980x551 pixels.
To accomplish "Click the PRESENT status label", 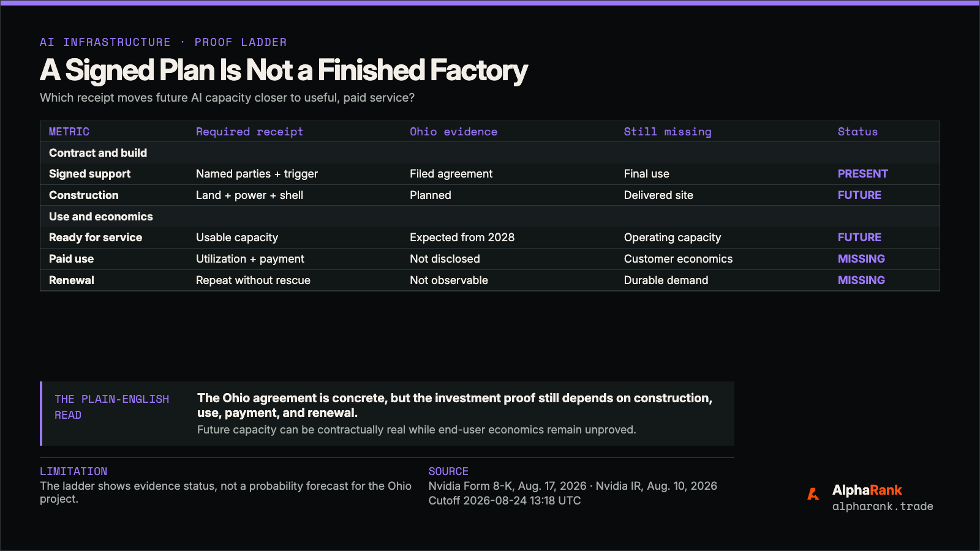I will tap(862, 174).
